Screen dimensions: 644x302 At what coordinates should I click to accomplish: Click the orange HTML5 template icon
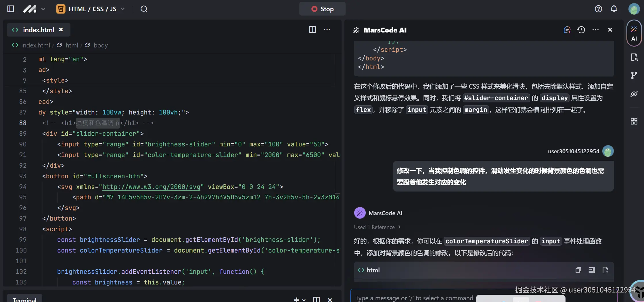click(x=61, y=9)
